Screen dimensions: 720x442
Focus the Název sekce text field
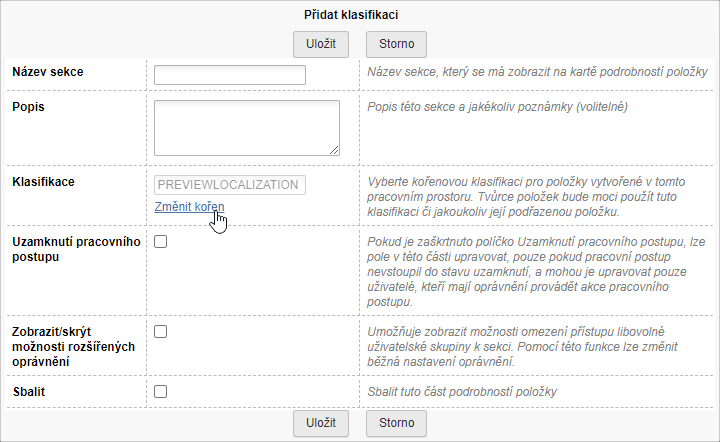point(230,75)
